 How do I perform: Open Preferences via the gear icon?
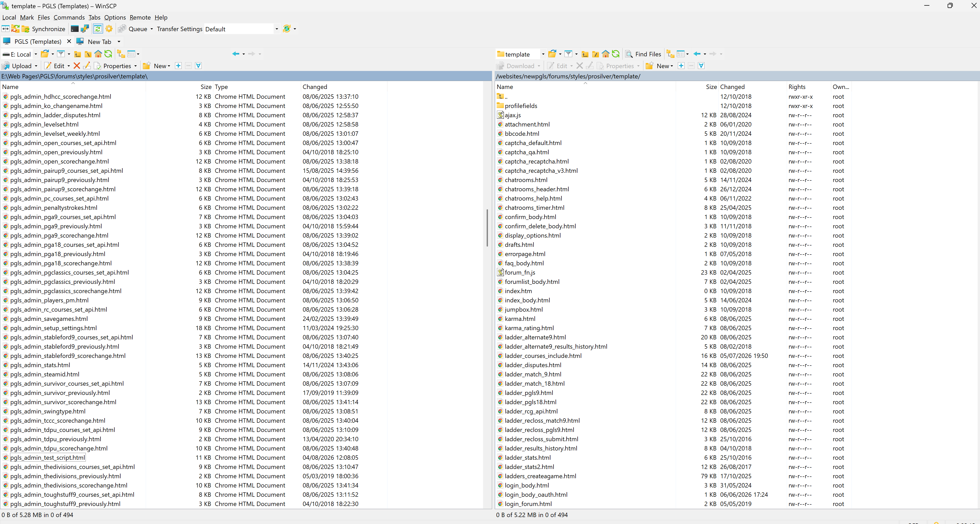[x=109, y=29]
